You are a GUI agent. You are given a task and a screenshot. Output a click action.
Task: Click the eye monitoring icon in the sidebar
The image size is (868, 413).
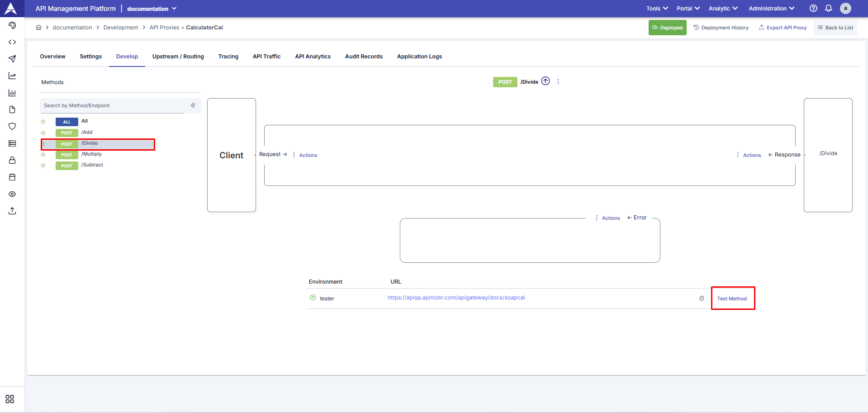point(12,194)
